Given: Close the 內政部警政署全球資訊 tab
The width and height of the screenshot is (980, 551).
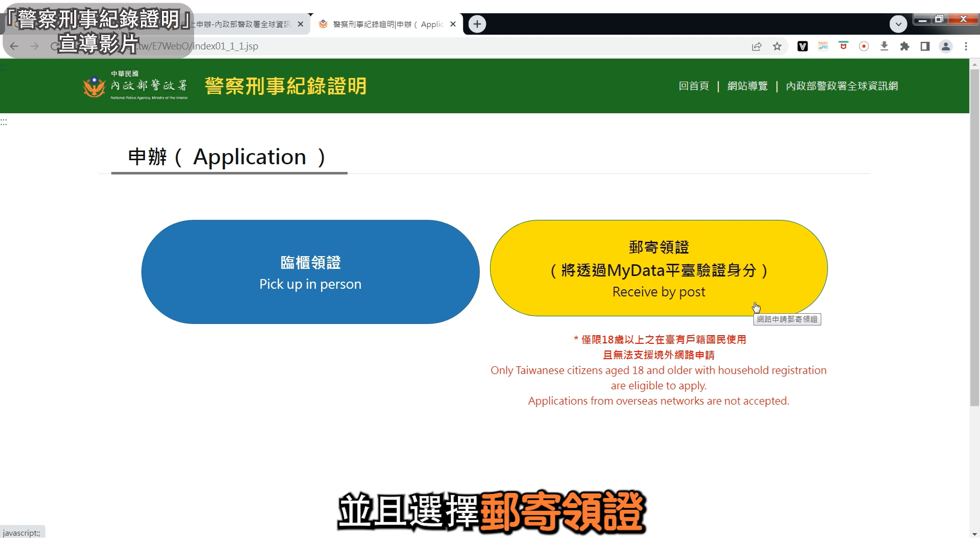Looking at the screenshot, I should tap(300, 24).
